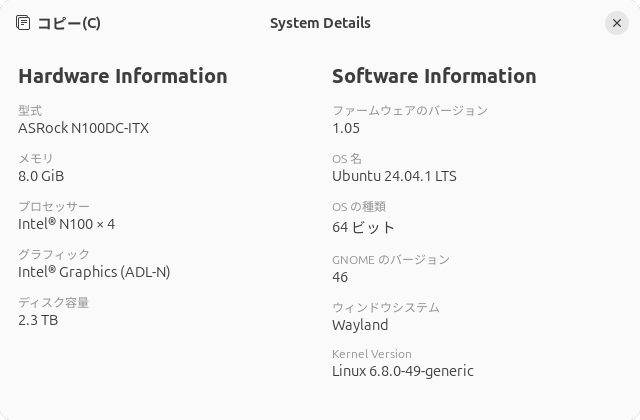Click the GNOME のバージョン label
The width and height of the screenshot is (640, 420).
pyautogui.click(x=391, y=260)
